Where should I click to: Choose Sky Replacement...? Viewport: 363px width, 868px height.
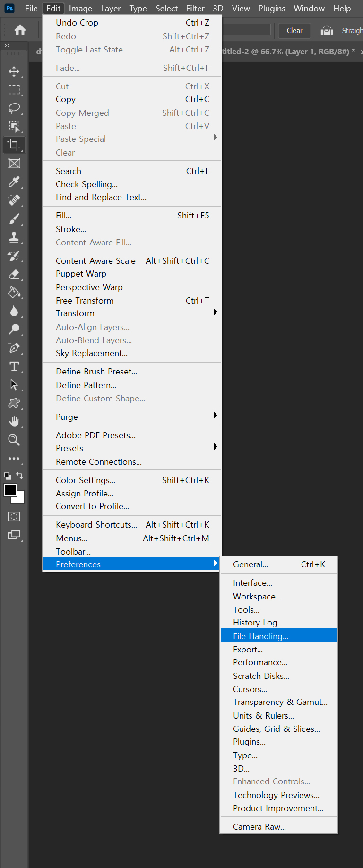132,353
